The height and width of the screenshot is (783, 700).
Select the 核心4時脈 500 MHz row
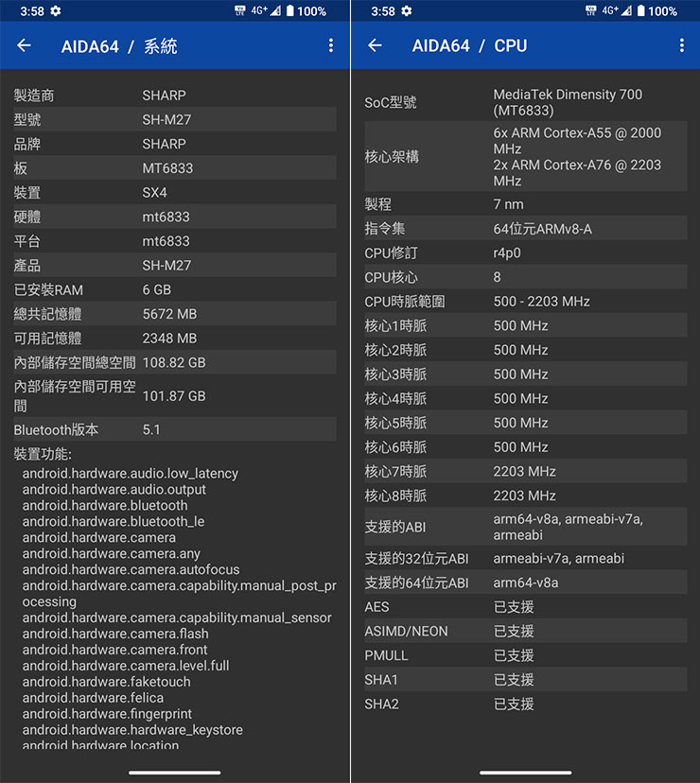(525, 398)
